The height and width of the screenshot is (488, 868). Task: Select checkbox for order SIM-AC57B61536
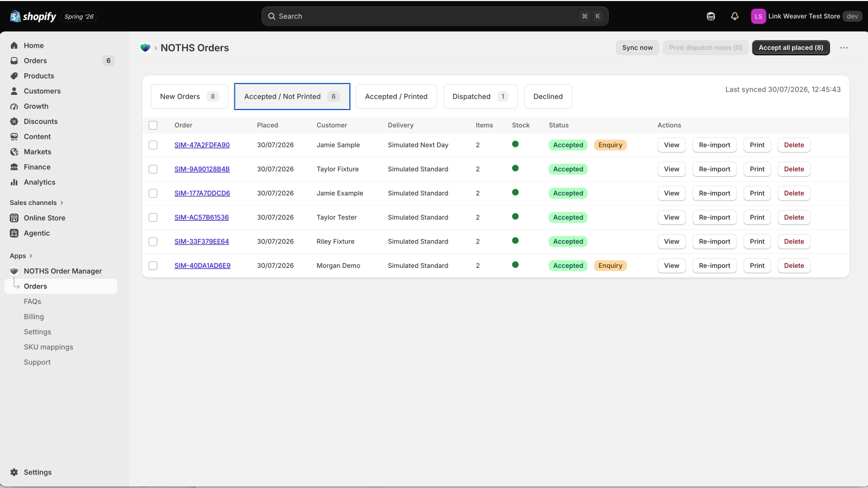pos(153,217)
